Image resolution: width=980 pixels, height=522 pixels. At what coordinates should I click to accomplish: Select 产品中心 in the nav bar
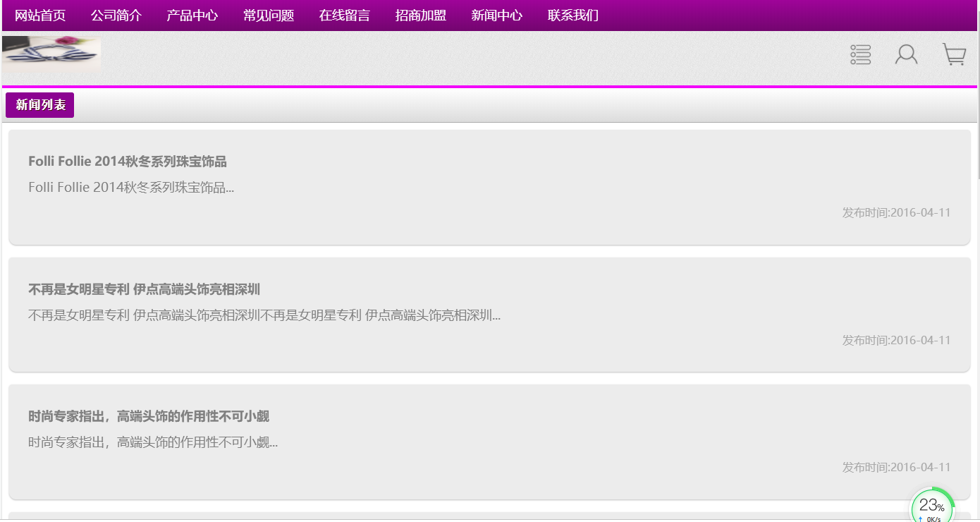(192, 16)
